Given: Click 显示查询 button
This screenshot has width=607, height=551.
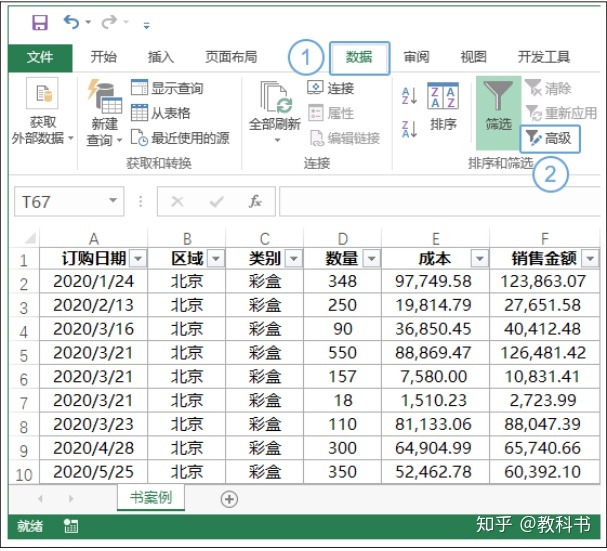Looking at the screenshot, I should click(x=167, y=88).
